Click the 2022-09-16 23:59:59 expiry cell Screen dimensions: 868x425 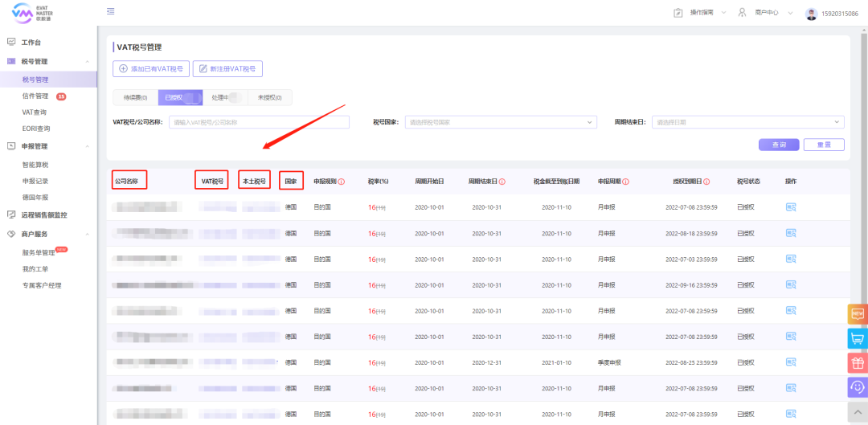[691, 285]
